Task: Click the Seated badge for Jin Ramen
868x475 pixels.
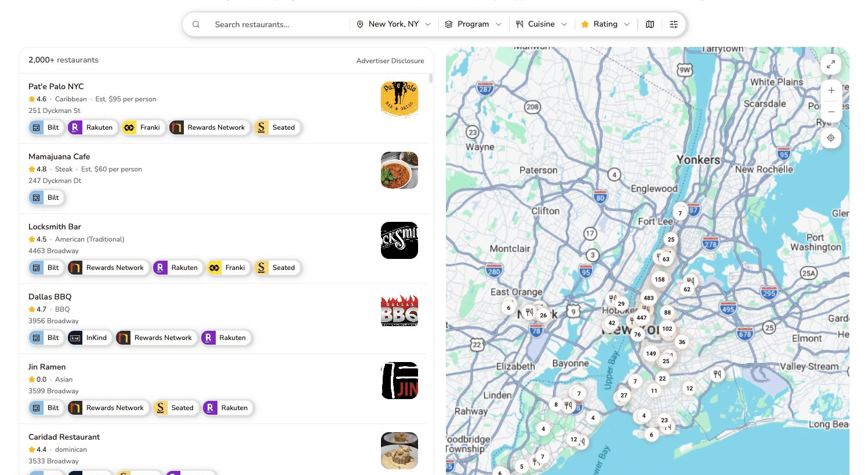Action: pyautogui.click(x=176, y=408)
